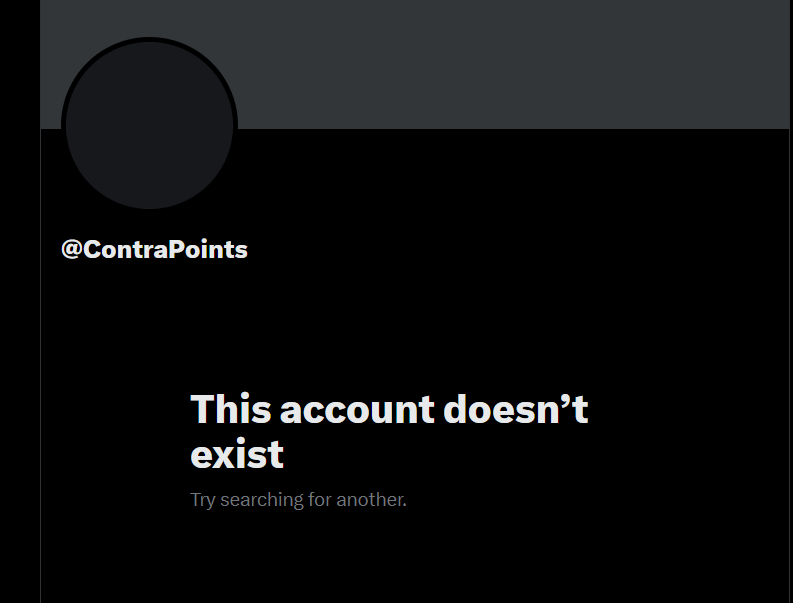Click the word "doesn't" in the heading

pos(515,409)
